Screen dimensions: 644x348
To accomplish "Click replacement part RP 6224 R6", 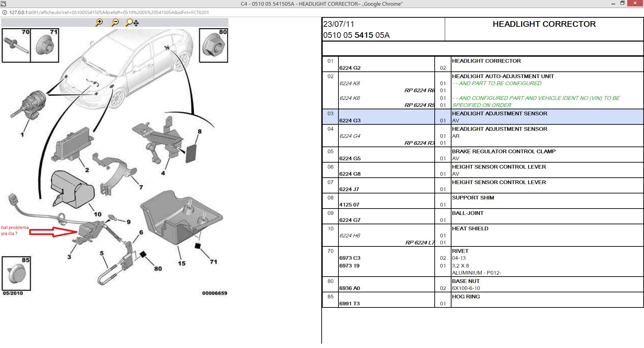I will (x=419, y=91).
